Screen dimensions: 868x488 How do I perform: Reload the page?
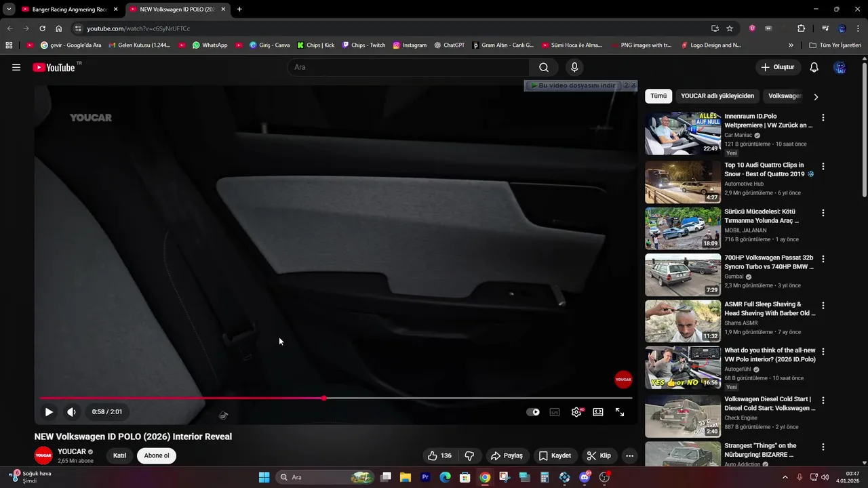tap(42, 28)
